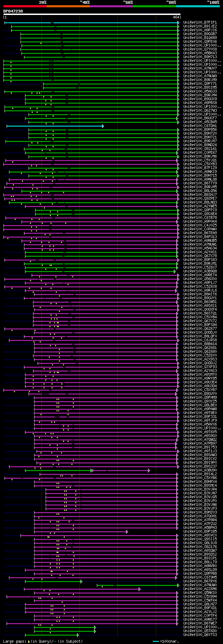Select UniRef100_A2X9S3 label
Viewport: 223px width, 644px height.
[200, 359]
